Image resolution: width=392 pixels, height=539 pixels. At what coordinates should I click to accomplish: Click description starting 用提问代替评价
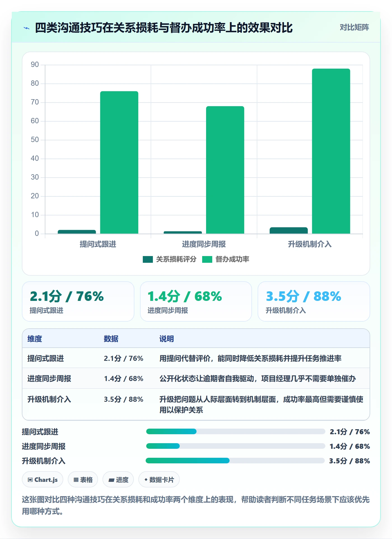[x=250, y=358]
